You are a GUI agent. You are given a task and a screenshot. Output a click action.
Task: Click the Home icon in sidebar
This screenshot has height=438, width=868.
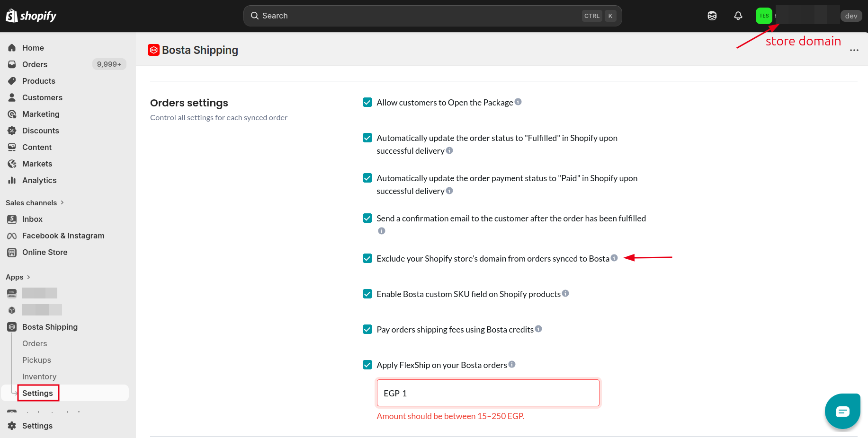[12, 48]
